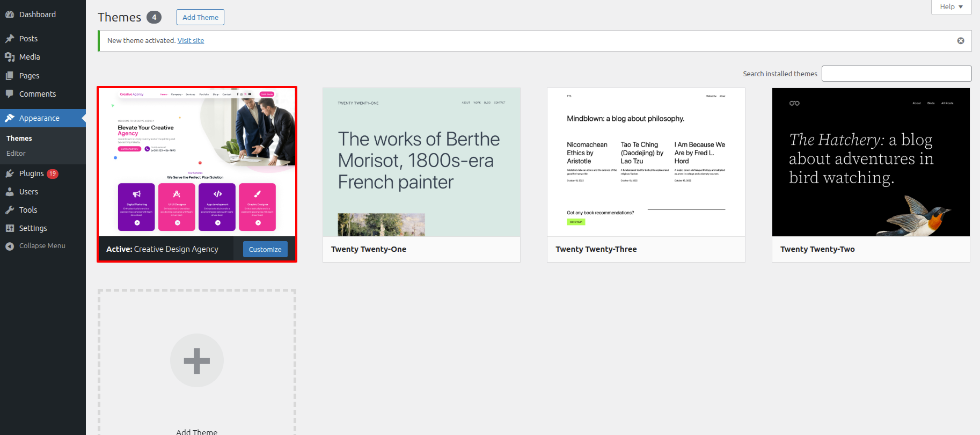The height and width of the screenshot is (435, 980).
Task: Open Plugins menu item
Action: click(x=43, y=173)
